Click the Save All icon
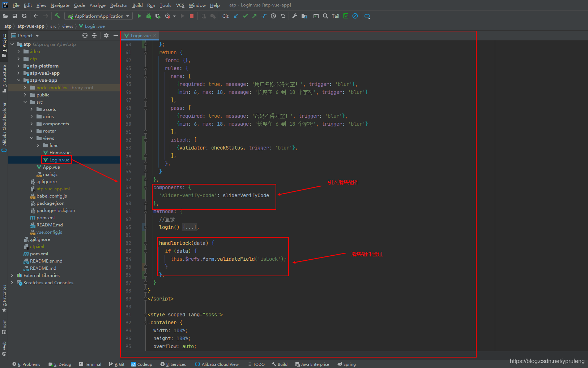 [x=15, y=16]
